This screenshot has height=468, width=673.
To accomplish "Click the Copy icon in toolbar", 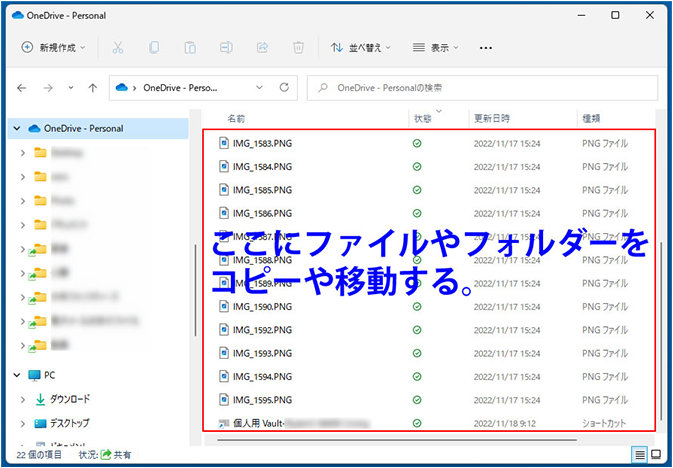I will point(154,48).
